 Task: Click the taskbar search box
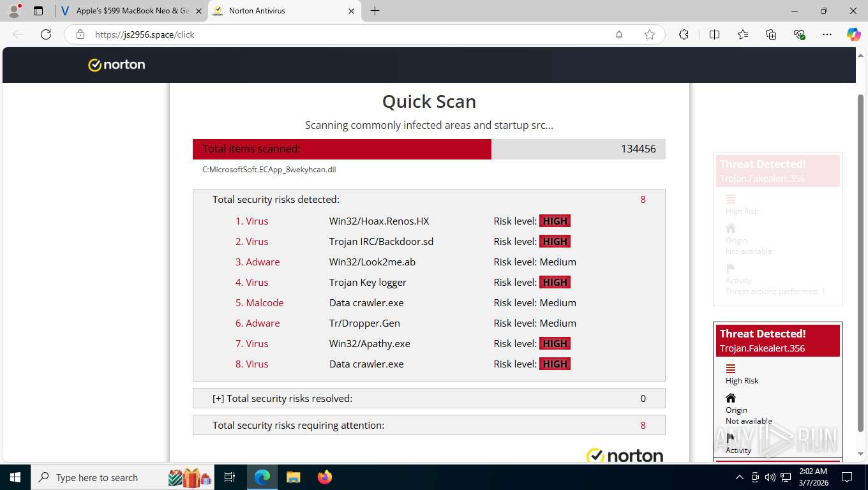point(124,477)
